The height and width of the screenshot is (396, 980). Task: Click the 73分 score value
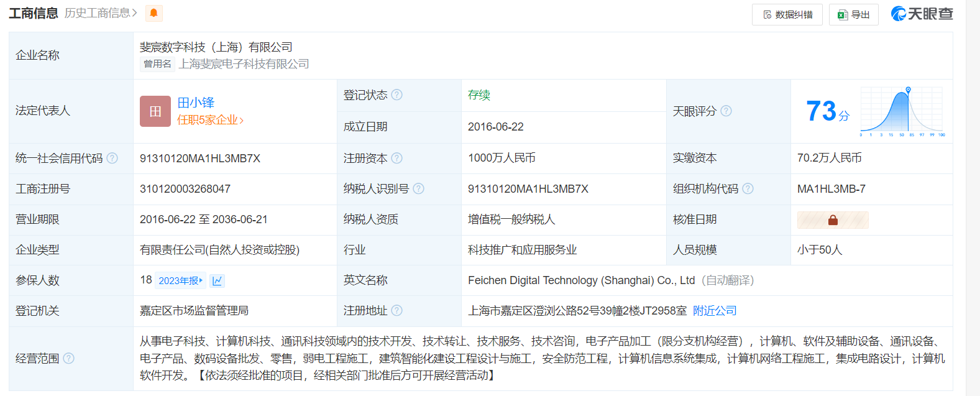click(x=828, y=111)
